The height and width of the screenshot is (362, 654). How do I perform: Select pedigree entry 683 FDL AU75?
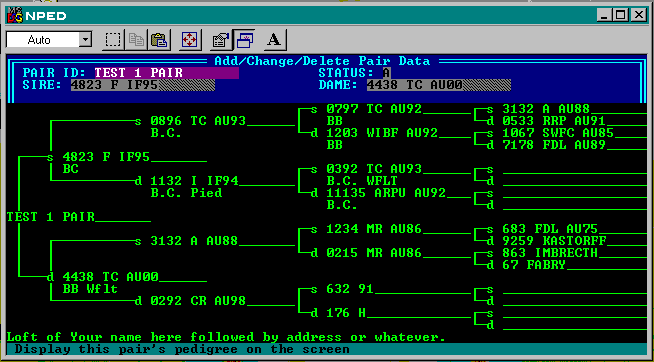coord(550,229)
